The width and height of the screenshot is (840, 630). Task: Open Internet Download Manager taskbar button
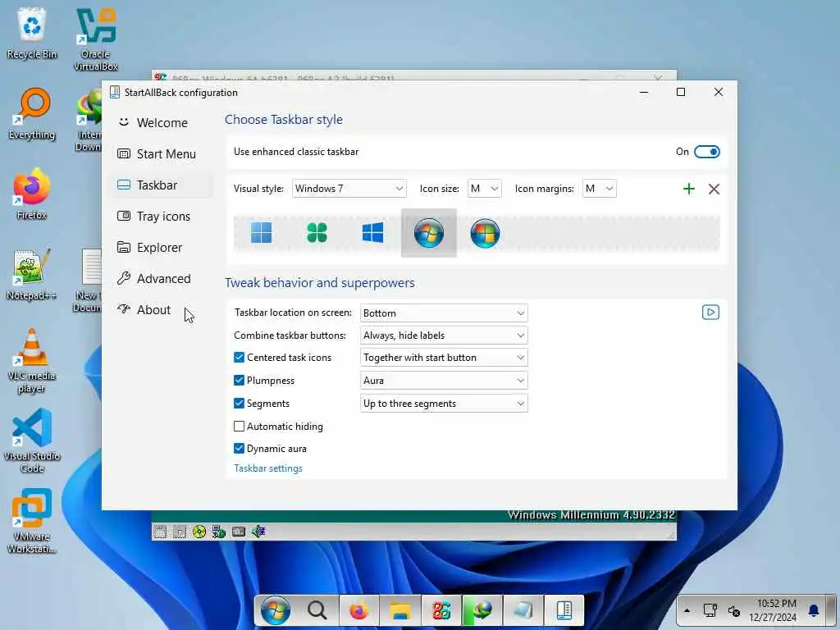(482, 610)
